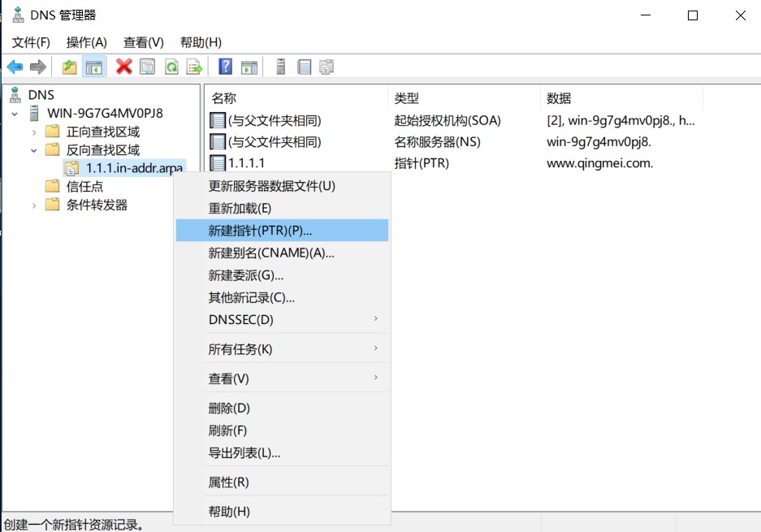Open the 查看(V) menu in menu bar
The image size is (761, 532).
[143, 43]
